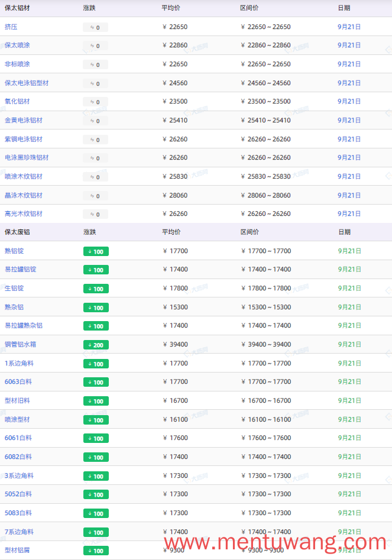Open the 1系边角料 link
Image resolution: width=392 pixels, height=560 pixels.
tap(20, 363)
